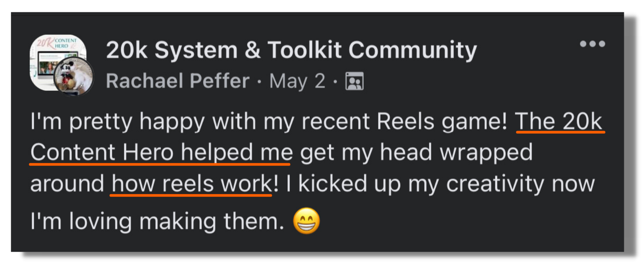Image resolution: width=644 pixels, height=269 pixels.
Task: Open the three-dot post options menu
Action: tap(592, 44)
